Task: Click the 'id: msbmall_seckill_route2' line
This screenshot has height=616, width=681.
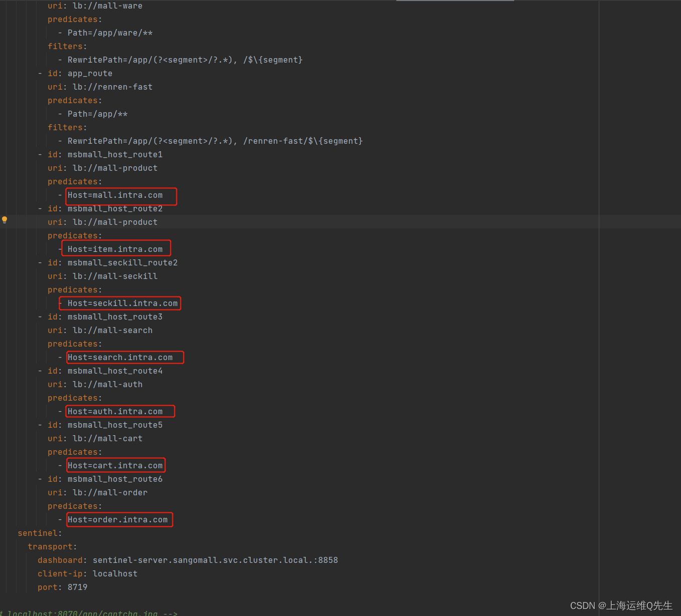Action: click(x=113, y=263)
